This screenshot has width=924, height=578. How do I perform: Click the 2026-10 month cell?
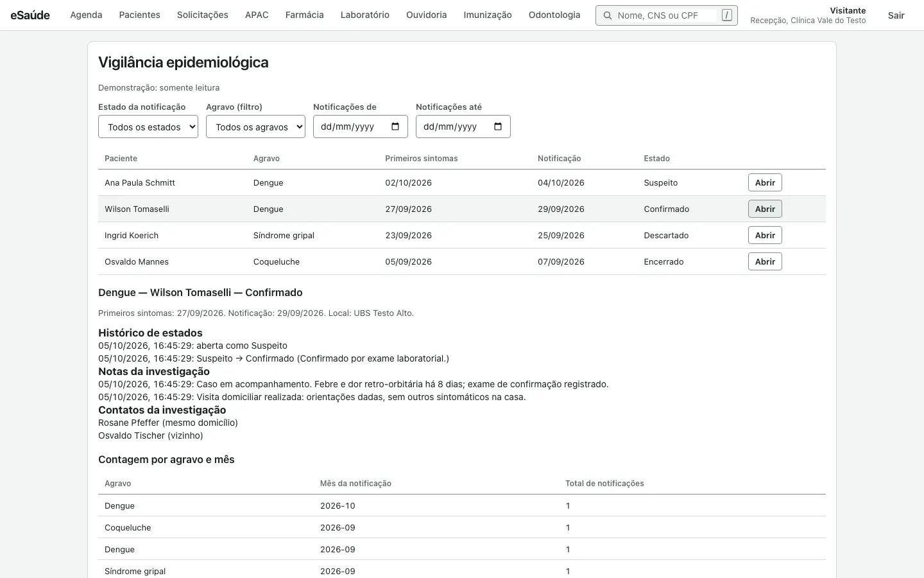coord(338,505)
